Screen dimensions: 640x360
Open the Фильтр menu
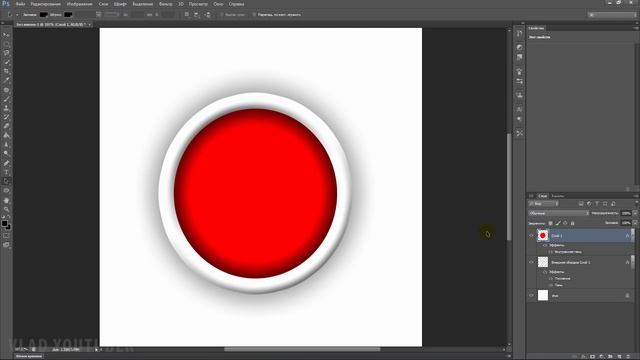(x=165, y=4)
